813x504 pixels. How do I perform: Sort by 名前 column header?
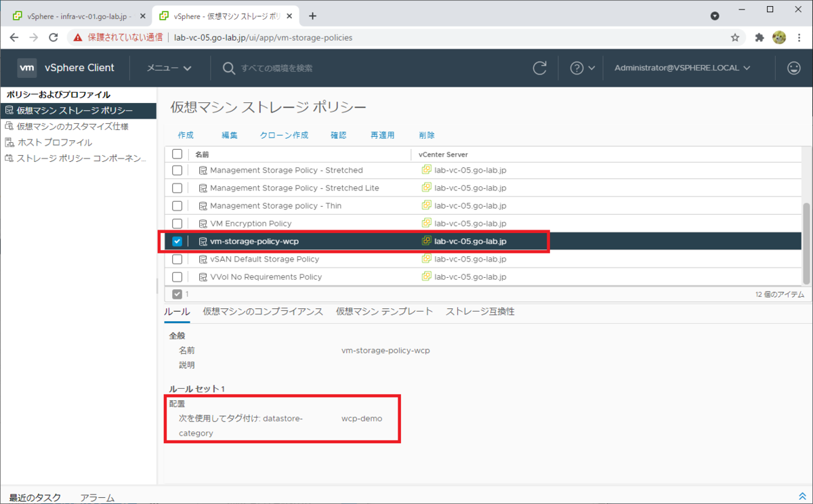(x=202, y=154)
